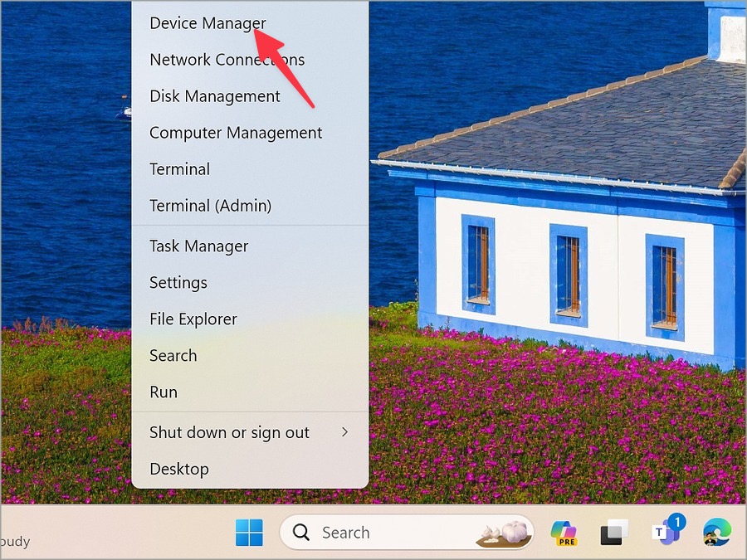Open the garlic search highlight image

click(504, 533)
